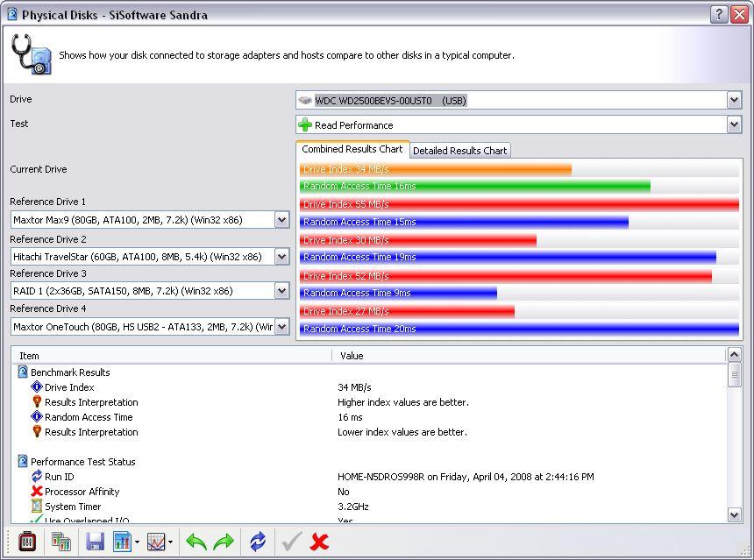Open the line graph icon's dropdown arrow
The image size is (754, 560).
pyautogui.click(x=171, y=542)
